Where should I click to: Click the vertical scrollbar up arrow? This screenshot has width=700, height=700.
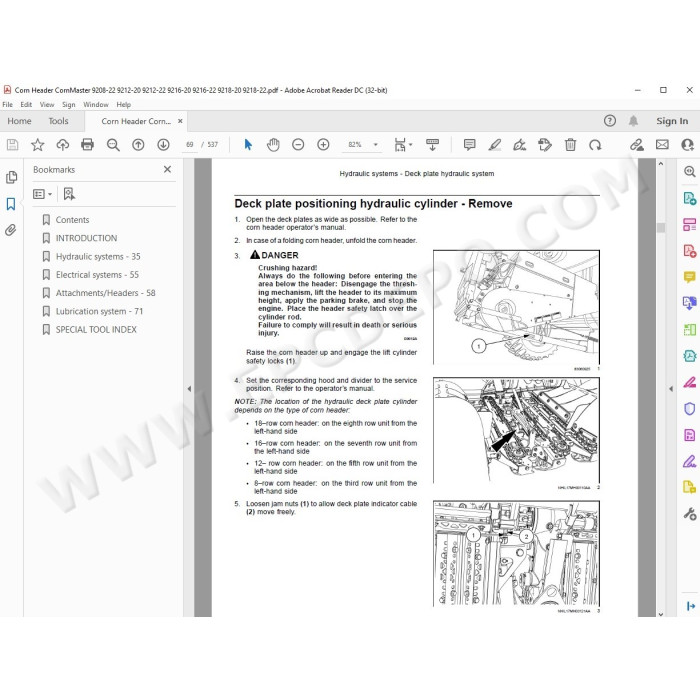661,164
